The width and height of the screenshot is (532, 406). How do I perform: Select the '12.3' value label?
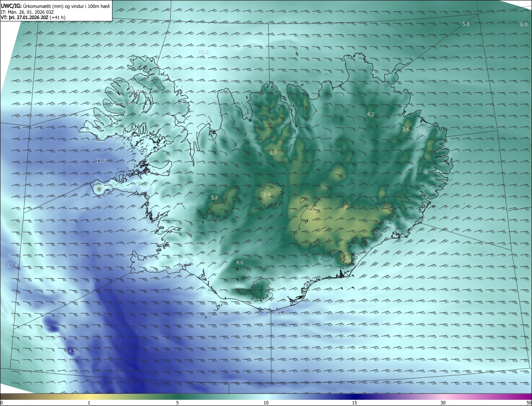[x=101, y=161]
